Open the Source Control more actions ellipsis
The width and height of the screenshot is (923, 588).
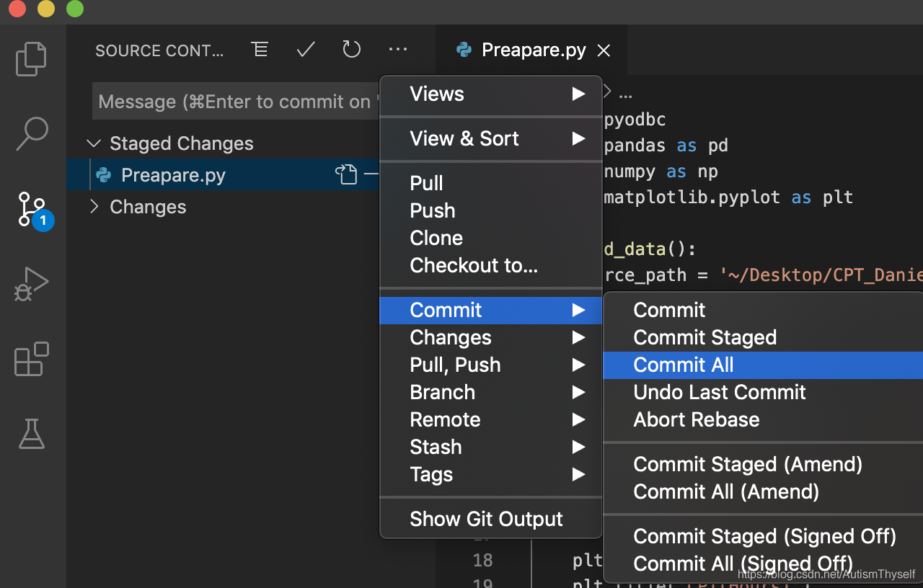point(398,50)
